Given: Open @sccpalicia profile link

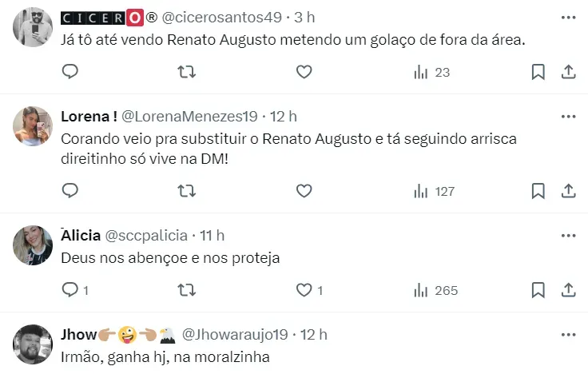Looking at the screenshot, I should point(146,236).
